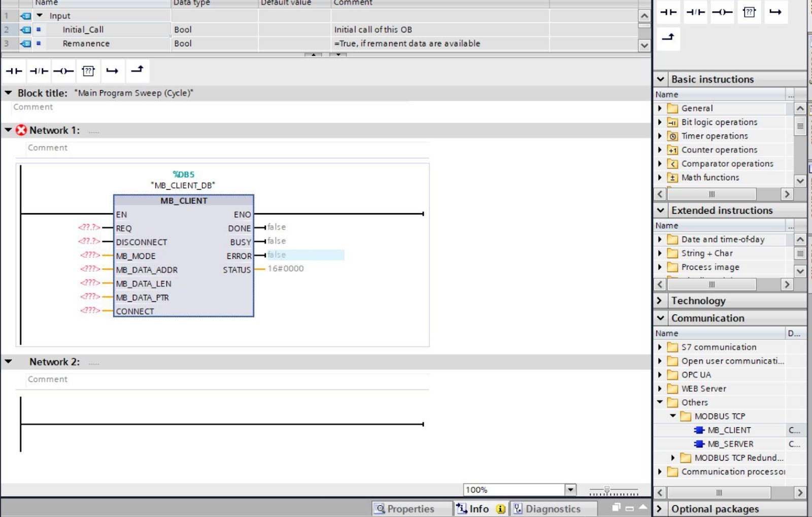Click the error icon on Network 1

(20, 129)
